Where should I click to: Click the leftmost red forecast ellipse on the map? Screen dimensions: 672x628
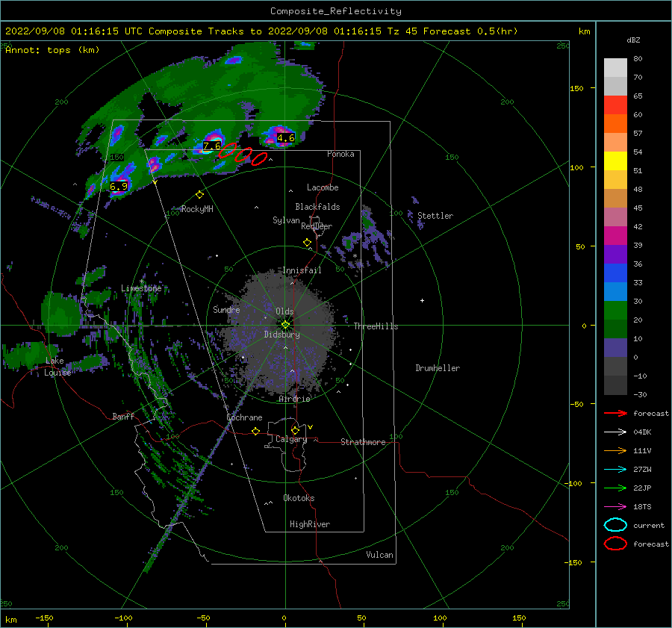pos(228,150)
